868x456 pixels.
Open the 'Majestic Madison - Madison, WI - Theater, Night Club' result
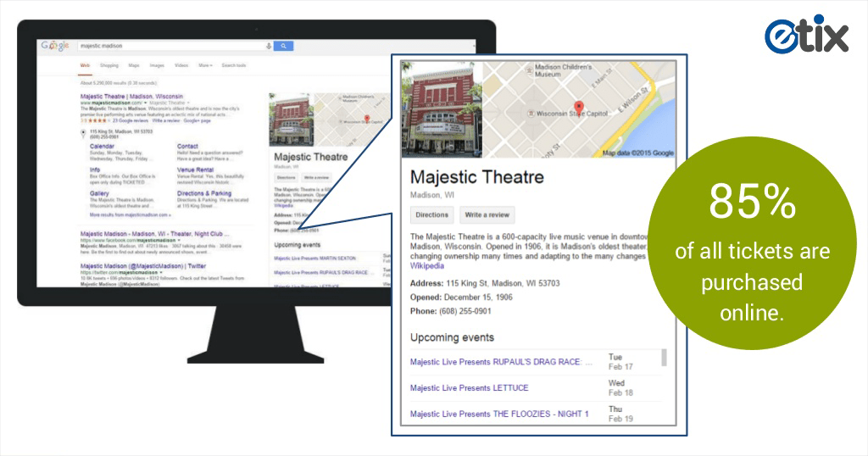coord(154,234)
